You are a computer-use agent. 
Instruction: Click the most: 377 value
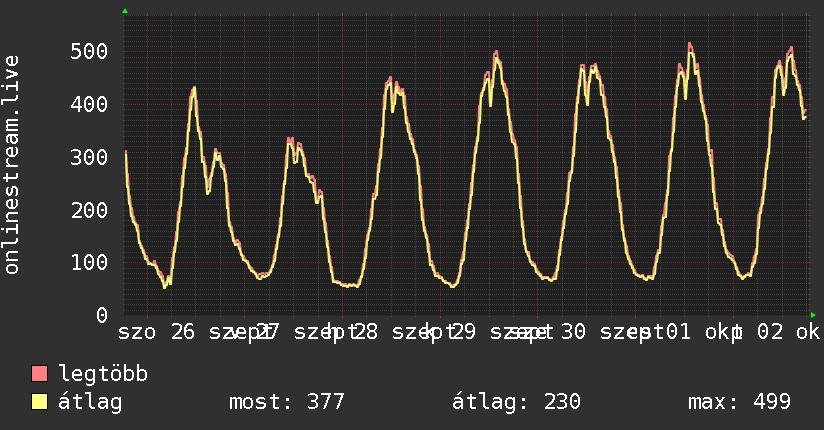(x=286, y=402)
